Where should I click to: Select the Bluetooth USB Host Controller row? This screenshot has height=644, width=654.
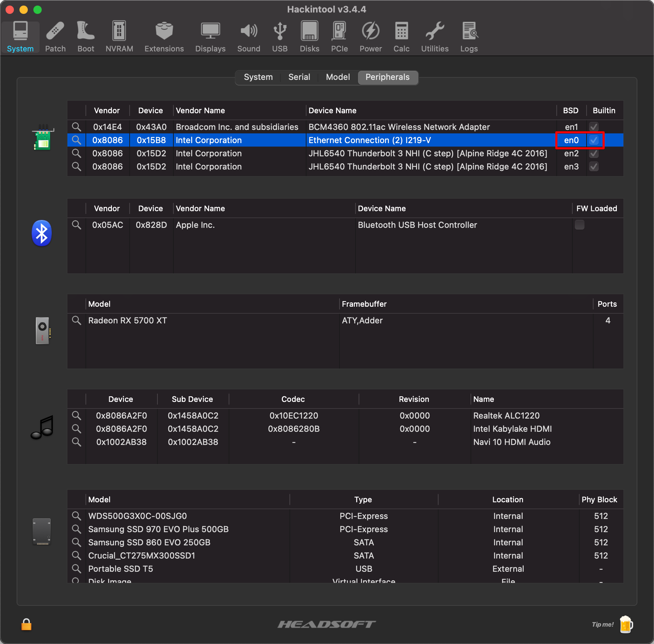pyautogui.click(x=345, y=225)
